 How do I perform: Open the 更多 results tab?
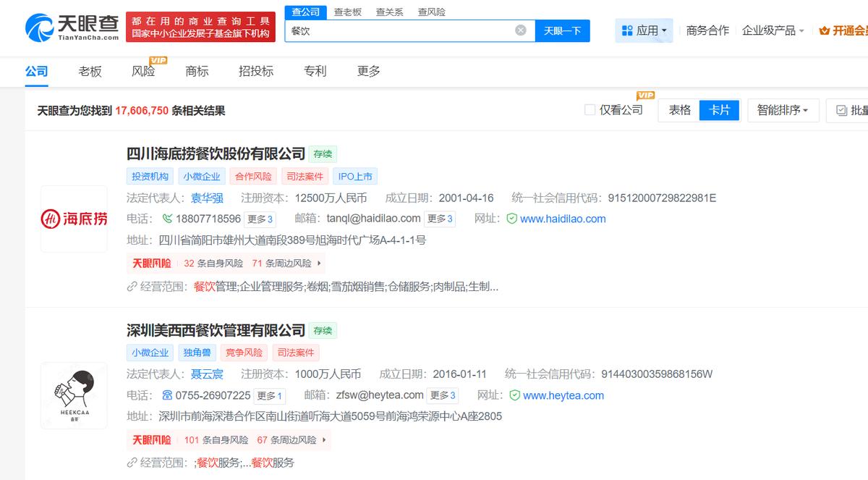pyautogui.click(x=369, y=71)
